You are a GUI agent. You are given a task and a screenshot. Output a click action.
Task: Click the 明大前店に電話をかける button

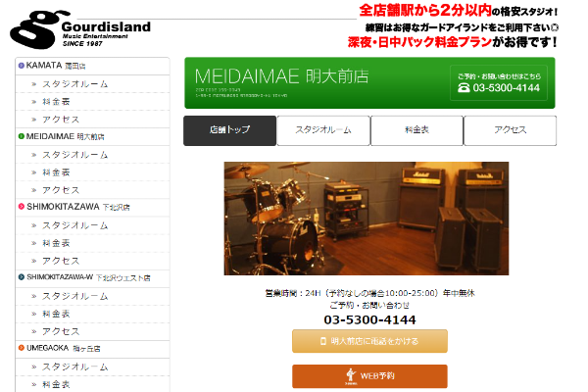click(x=369, y=341)
